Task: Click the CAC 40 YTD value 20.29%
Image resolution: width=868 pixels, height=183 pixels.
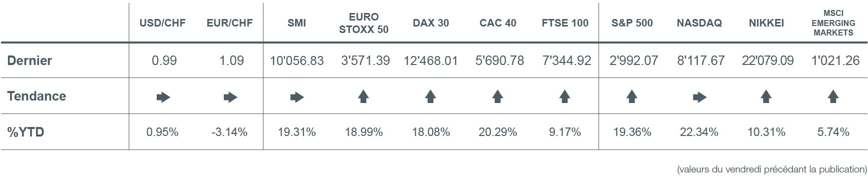Action: [x=498, y=132]
